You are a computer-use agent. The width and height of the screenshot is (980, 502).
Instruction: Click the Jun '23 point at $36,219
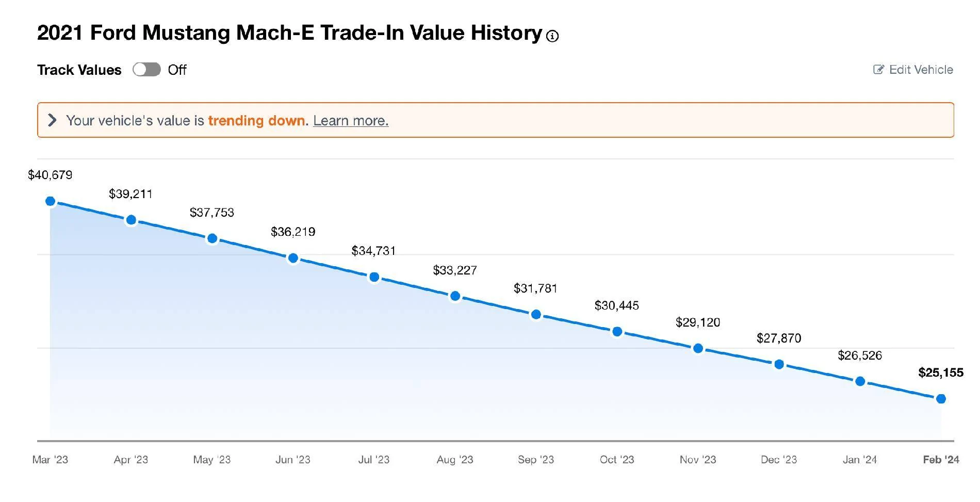click(293, 258)
